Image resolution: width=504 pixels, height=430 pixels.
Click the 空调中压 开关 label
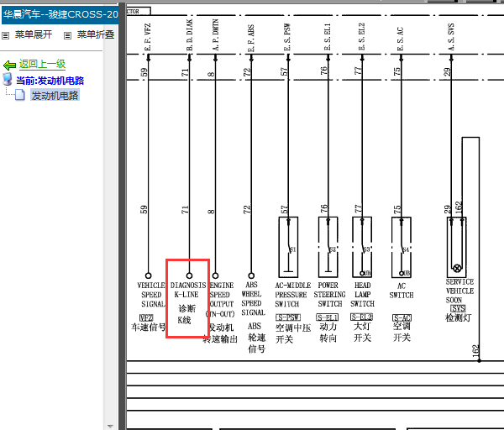pyautogui.click(x=293, y=333)
